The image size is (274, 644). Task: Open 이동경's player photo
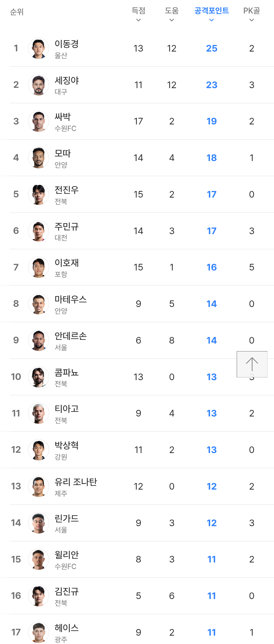(x=39, y=48)
